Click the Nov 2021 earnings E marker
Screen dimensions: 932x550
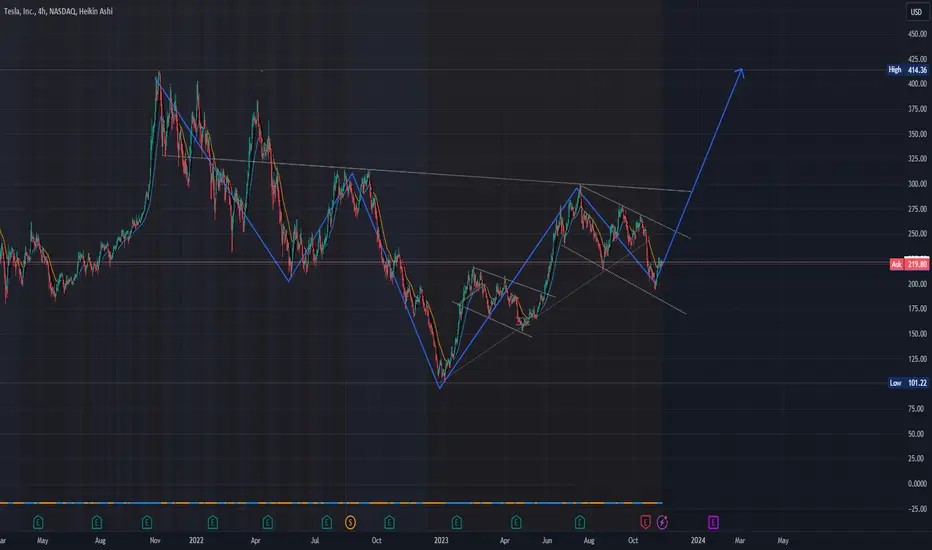point(147,523)
